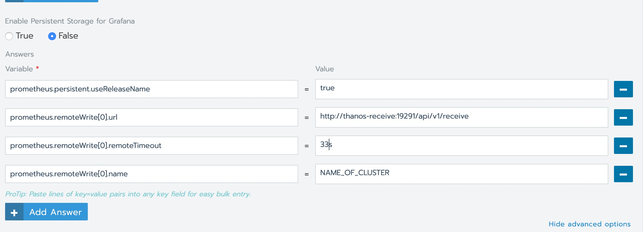Image resolution: width=644 pixels, height=232 pixels.
Task: Click the Add Answer button
Action: click(56, 212)
